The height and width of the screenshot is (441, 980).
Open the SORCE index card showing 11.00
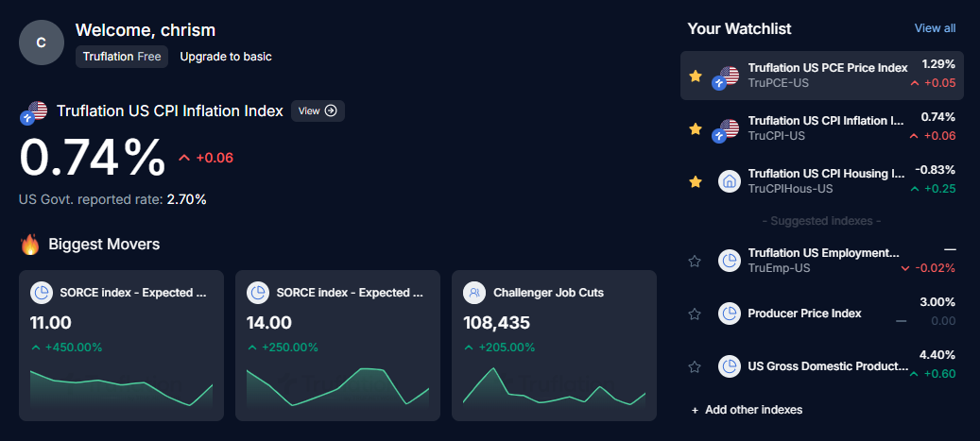tap(121, 346)
